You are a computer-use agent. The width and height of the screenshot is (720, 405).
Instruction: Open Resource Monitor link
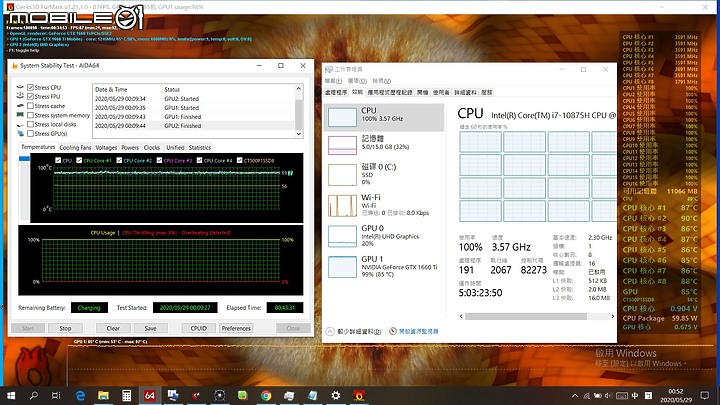tap(418, 331)
